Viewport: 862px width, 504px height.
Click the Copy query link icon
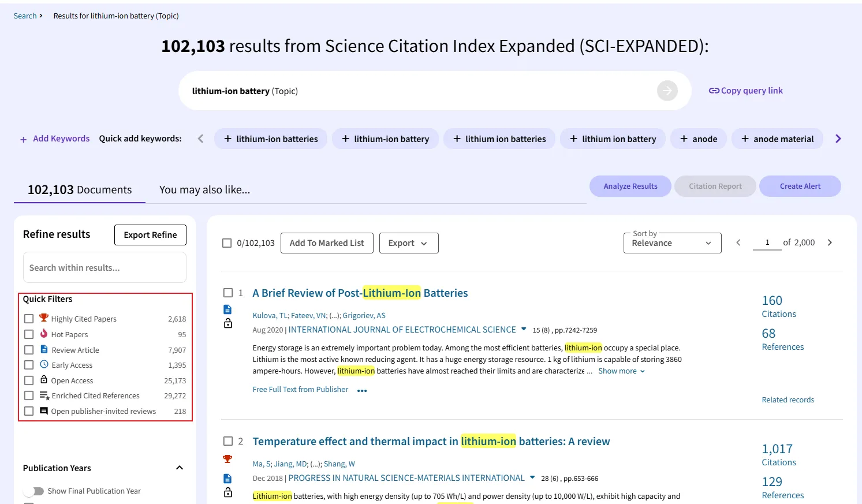point(714,91)
